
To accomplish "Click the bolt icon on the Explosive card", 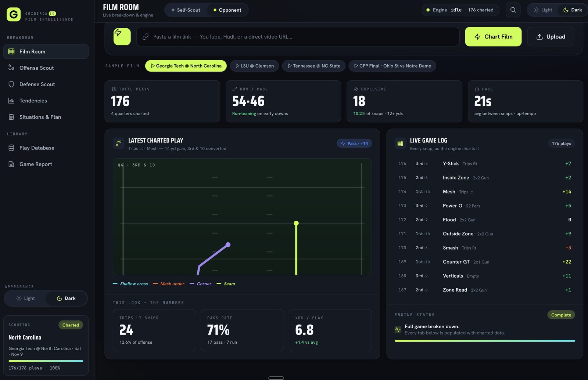I will pos(356,89).
